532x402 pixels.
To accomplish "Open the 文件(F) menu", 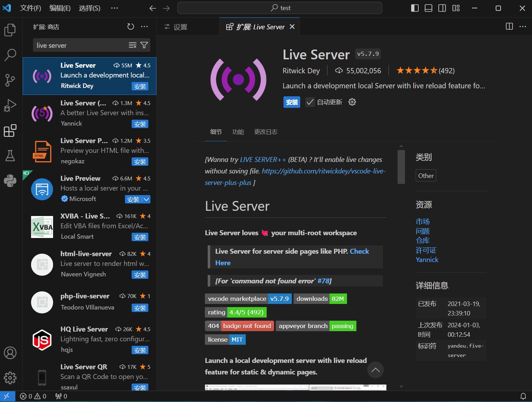I will click(30, 8).
